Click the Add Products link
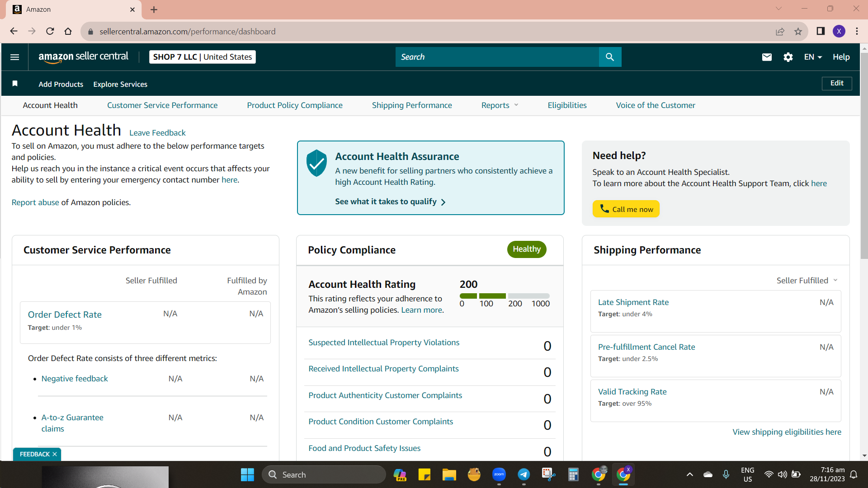The height and width of the screenshot is (488, 868). [61, 84]
